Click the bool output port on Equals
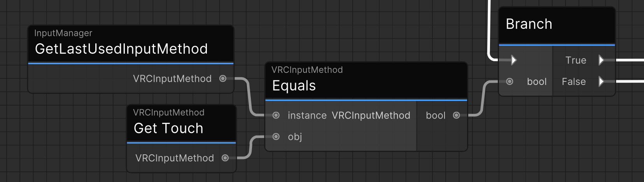Screen dimensions: 644x182 click(457, 115)
